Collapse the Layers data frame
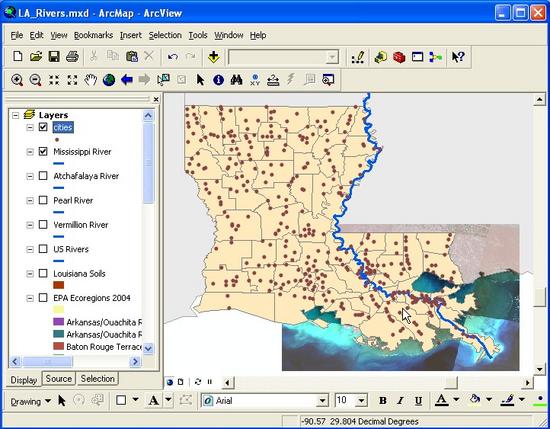 [x=15, y=115]
